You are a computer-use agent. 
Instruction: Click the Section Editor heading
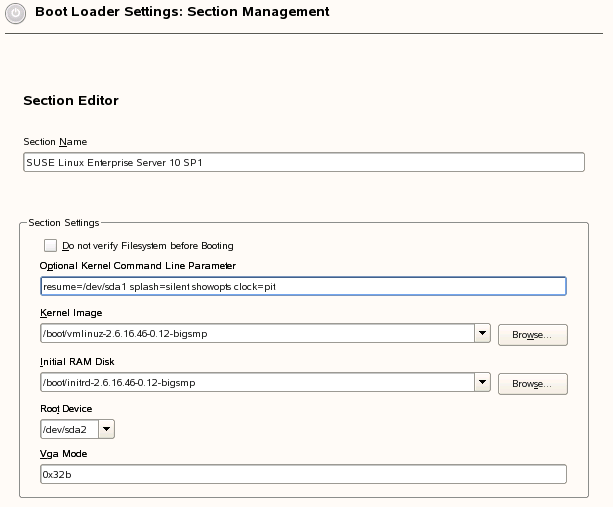pos(71,100)
